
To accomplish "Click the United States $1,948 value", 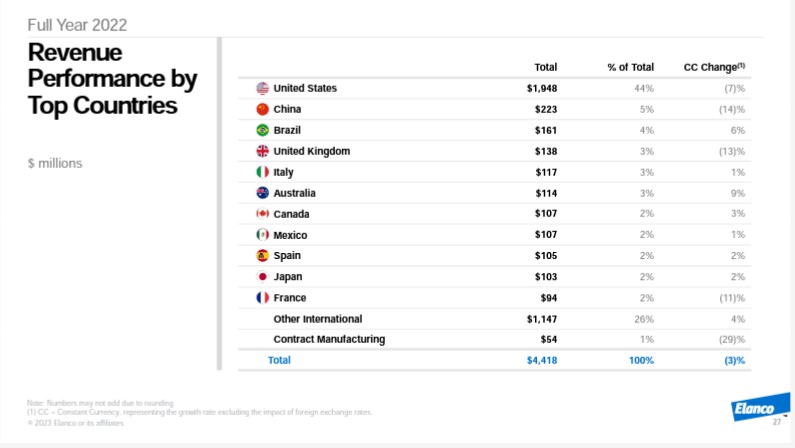I will tap(541, 88).
